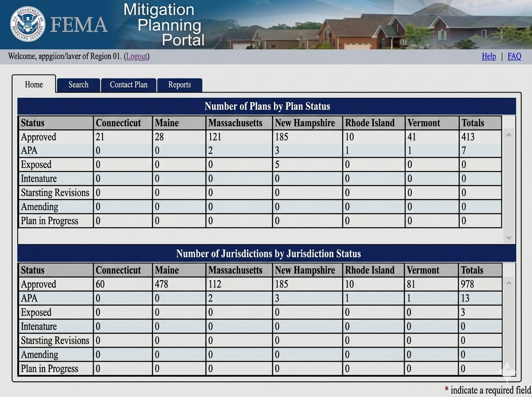532x397 pixels.
Task: Click the Mitigation Planning Portal banner title
Action: [x=164, y=24]
